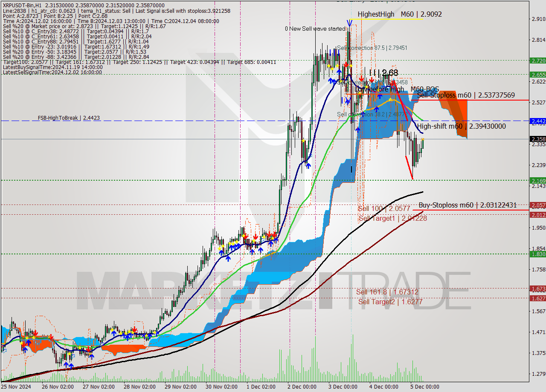Screen dimensions: 546x392
Task: Select 'Buy-Stoploss m60 | 2.03122431' label
Action: pyautogui.click(x=468, y=205)
